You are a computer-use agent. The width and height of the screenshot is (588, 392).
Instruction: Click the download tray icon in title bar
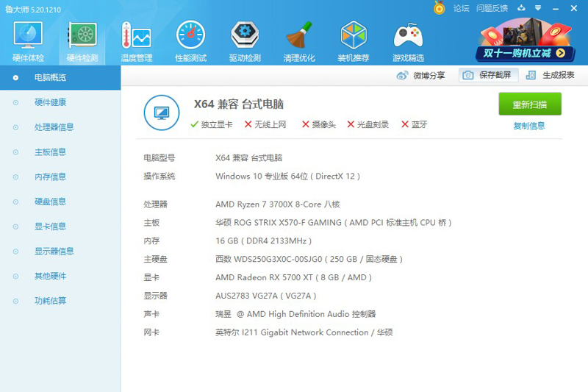point(521,8)
